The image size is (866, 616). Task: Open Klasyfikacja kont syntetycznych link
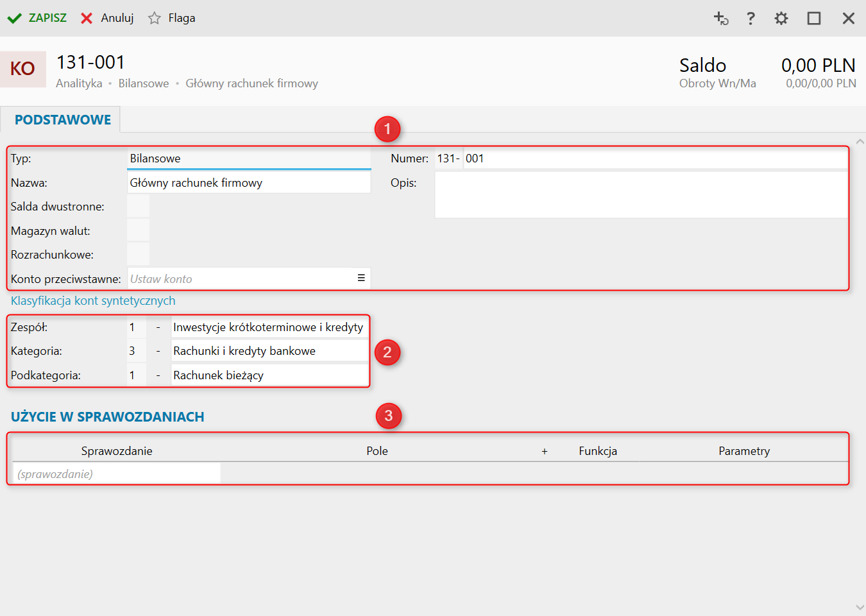point(93,300)
